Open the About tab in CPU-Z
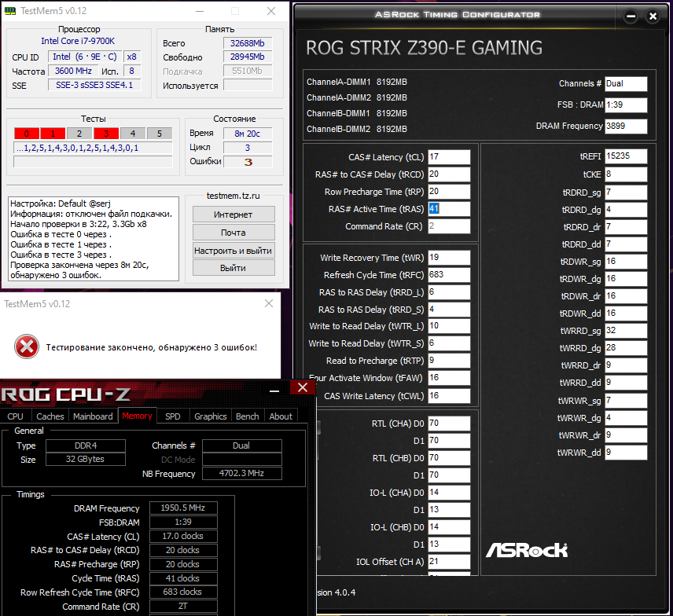The height and width of the screenshot is (616, 673). coord(281,416)
